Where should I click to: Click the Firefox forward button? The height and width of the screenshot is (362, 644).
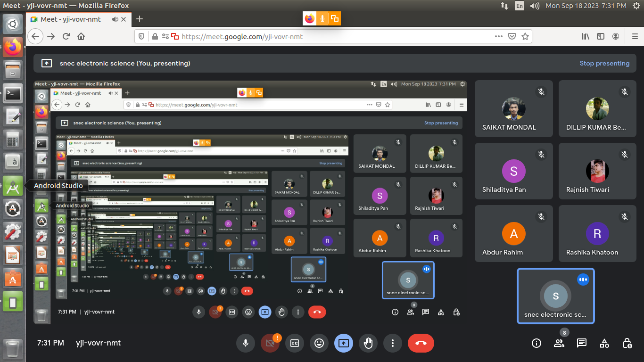pyautogui.click(x=51, y=36)
